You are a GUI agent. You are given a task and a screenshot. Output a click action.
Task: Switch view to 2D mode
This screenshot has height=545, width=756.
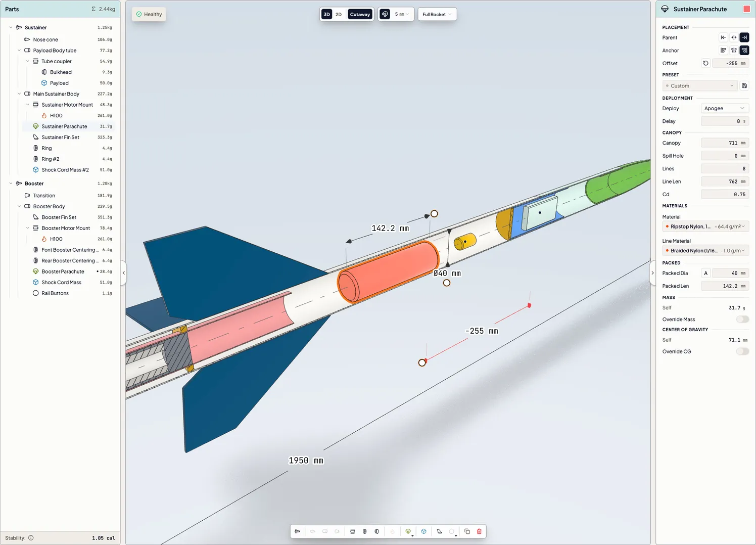click(339, 14)
